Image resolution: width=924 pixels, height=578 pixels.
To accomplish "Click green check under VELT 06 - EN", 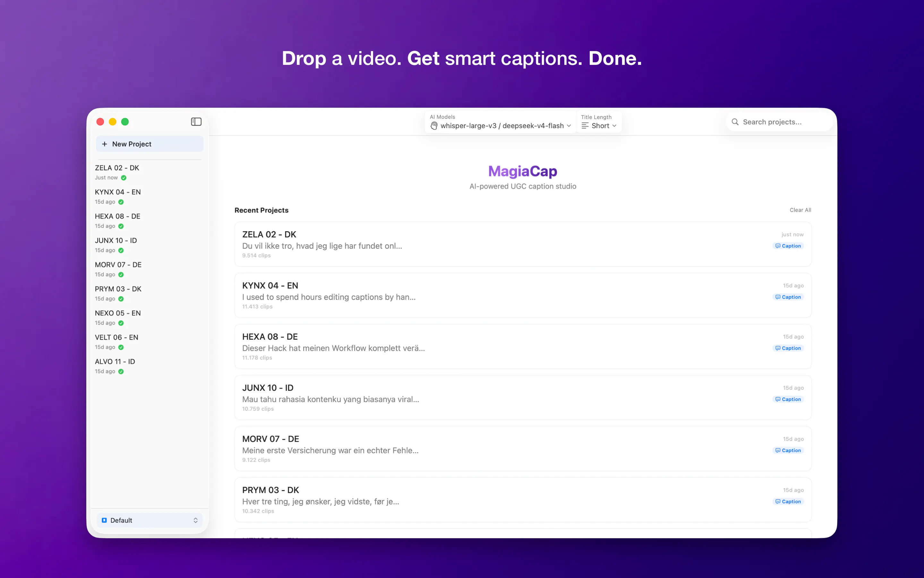I will [x=121, y=347].
